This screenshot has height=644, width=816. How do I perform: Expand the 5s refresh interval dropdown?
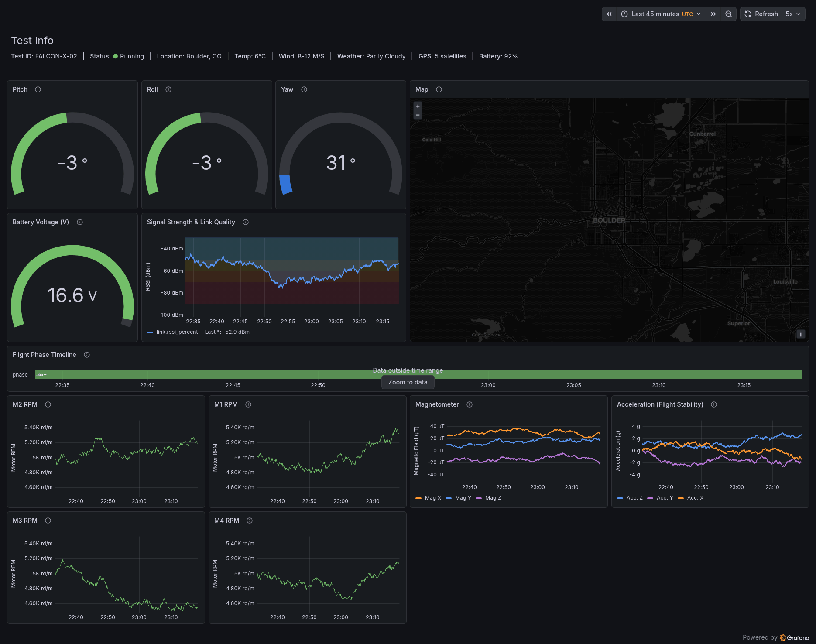pos(793,14)
